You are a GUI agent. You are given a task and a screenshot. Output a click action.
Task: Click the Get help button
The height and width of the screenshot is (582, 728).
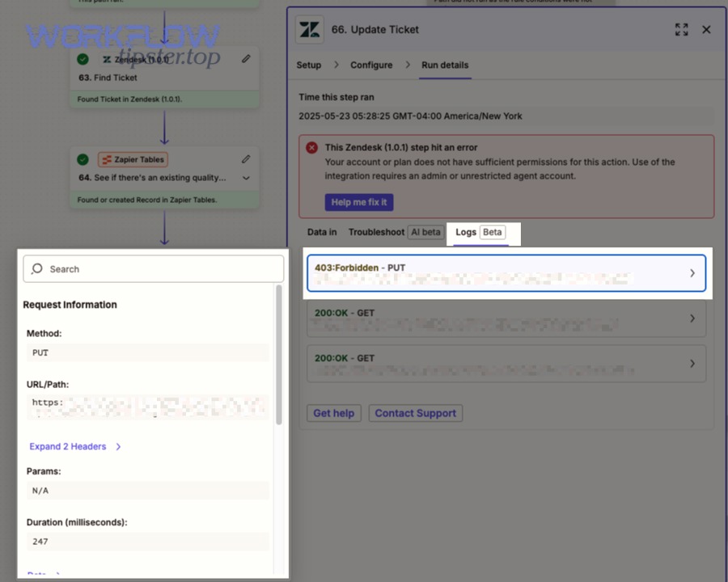pyautogui.click(x=334, y=413)
